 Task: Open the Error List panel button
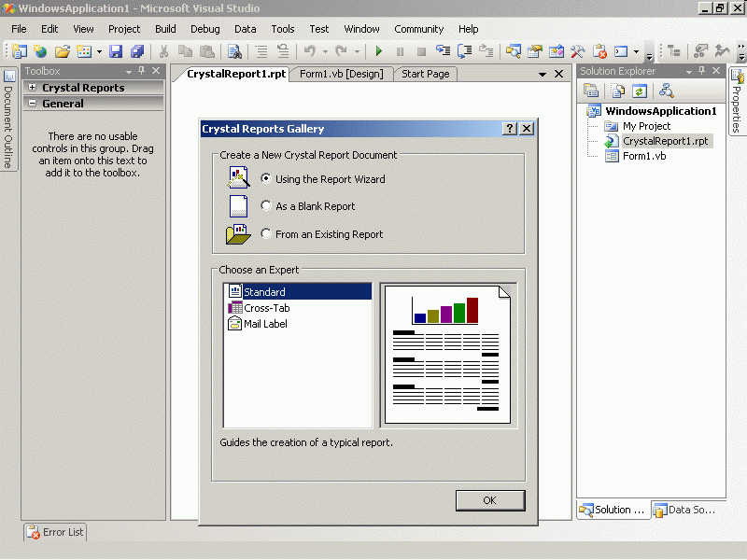coord(55,532)
